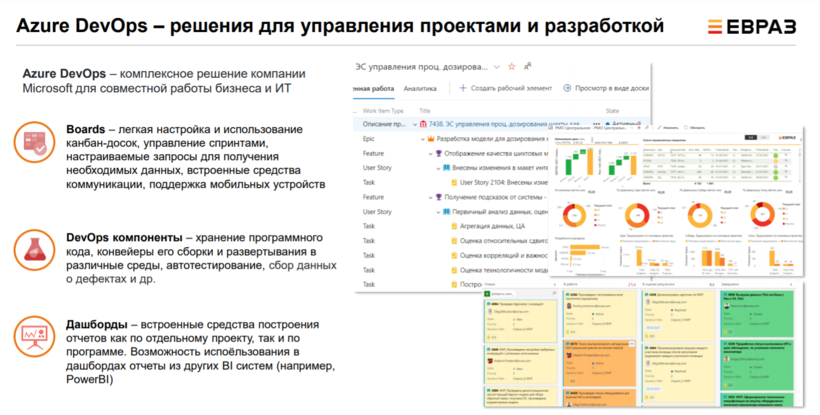Collapse the 'Разработка модели' Epic row
This screenshot has height=415, width=820.
(x=422, y=139)
